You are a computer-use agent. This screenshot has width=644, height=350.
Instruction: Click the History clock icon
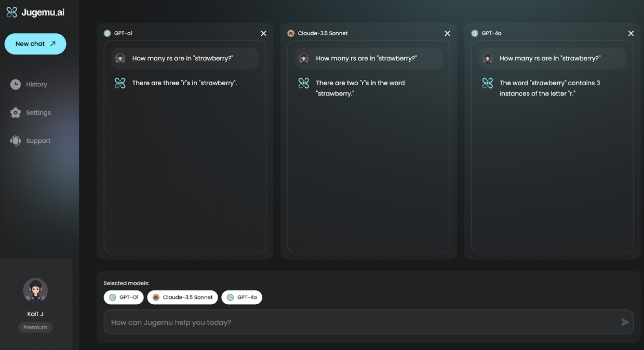[16, 84]
